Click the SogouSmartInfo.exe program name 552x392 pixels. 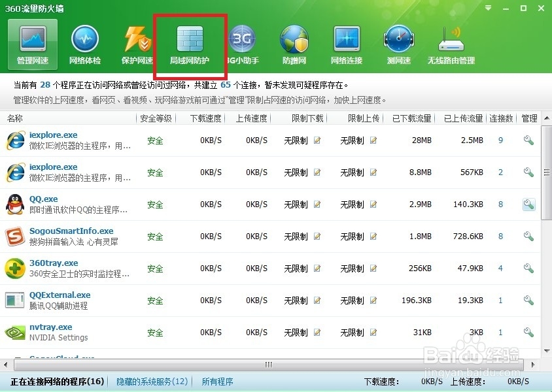pyautogui.click(x=71, y=231)
